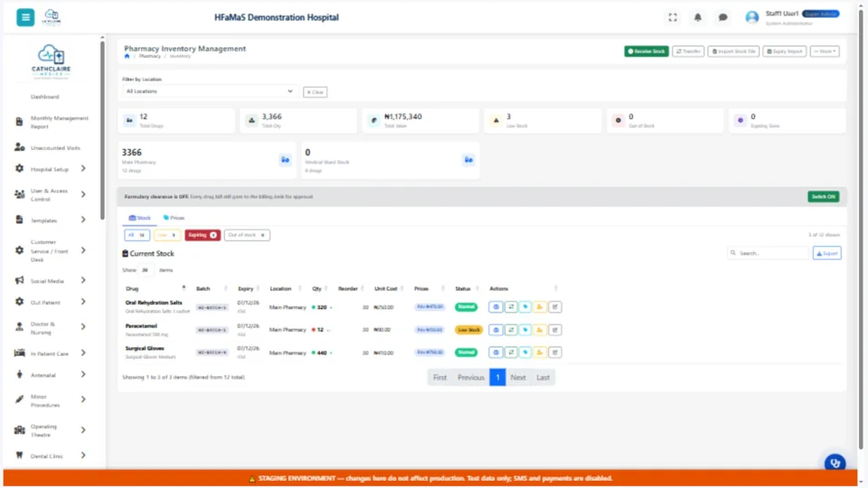Toggle the Expiring filter chip
The image size is (868, 488).
point(203,235)
